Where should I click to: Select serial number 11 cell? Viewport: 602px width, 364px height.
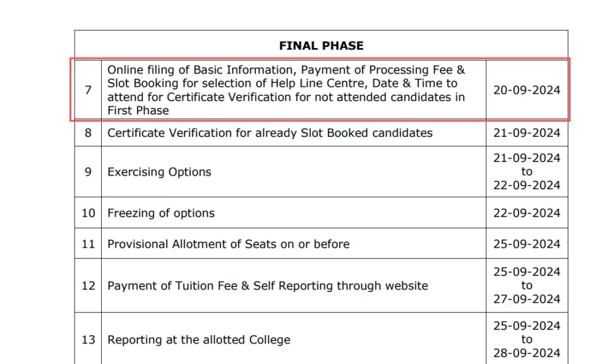point(88,244)
